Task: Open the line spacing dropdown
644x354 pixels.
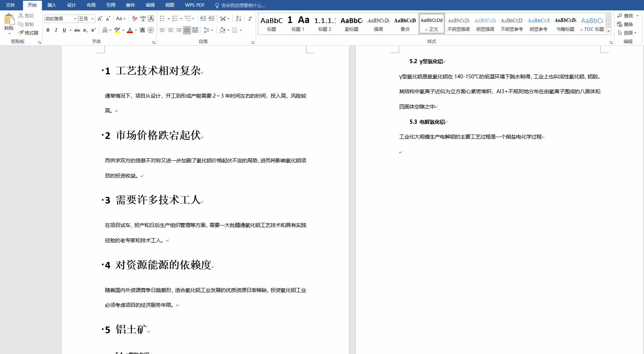Action: coord(211,30)
